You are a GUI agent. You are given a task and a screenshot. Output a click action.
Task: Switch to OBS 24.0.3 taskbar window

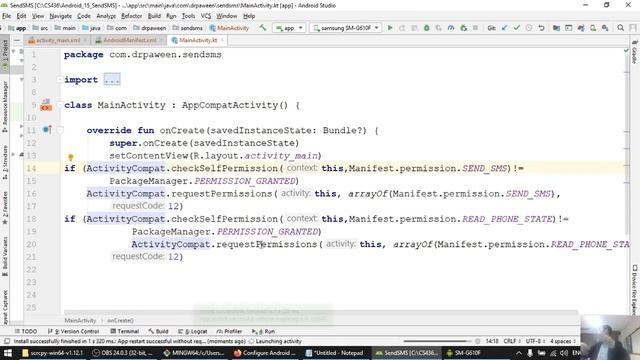click(122, 353)
